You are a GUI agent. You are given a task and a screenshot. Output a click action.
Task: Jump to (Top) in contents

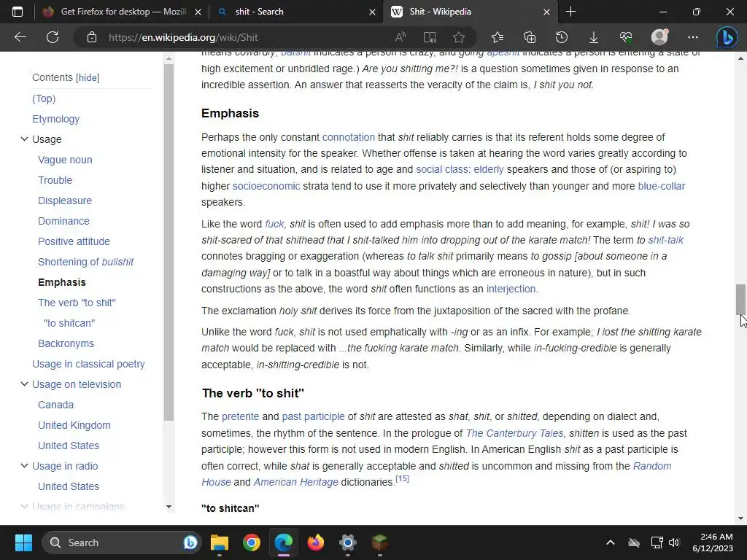pyautogui.click(x=44, y=98)
